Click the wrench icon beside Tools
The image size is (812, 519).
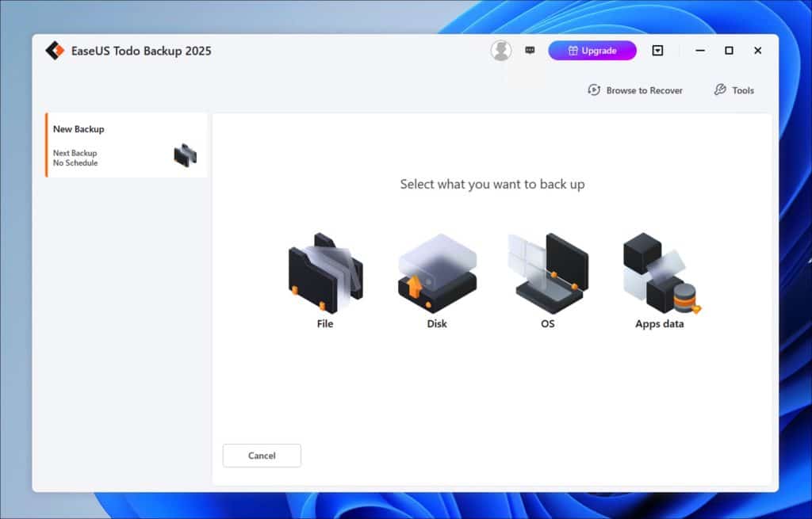(x=720, y=90)
